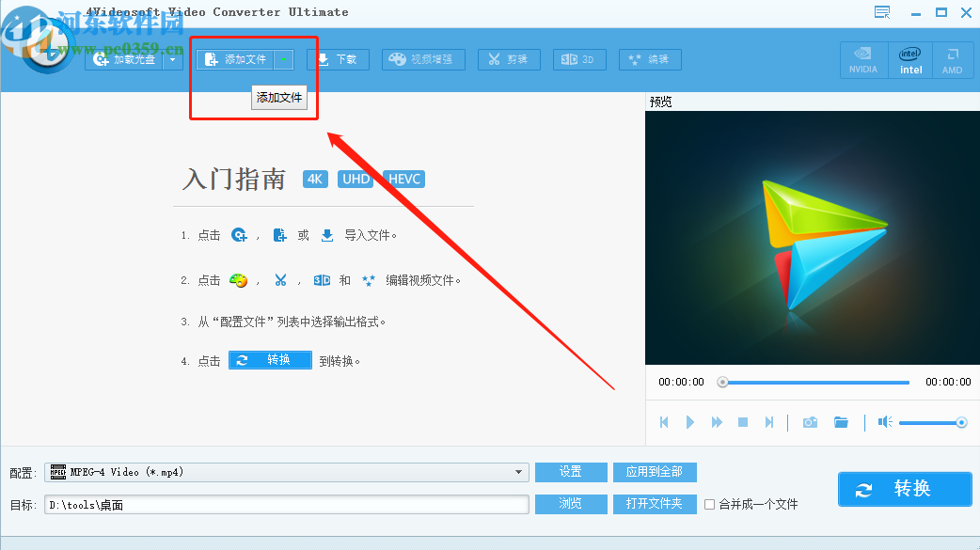The image size is (980, 550).
Task: Click the 4K badge in guide
Action: [315, 179]
